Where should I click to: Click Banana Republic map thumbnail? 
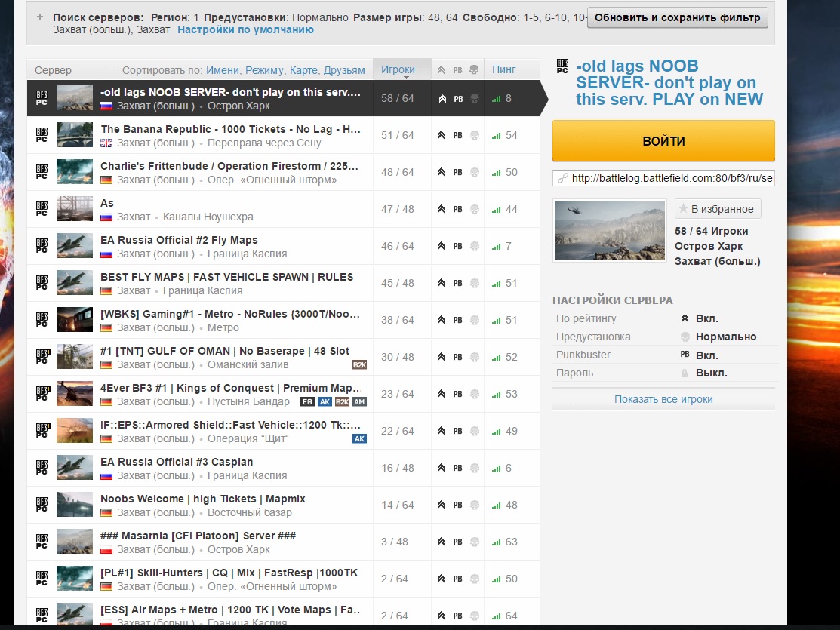[x=75, y=135]
